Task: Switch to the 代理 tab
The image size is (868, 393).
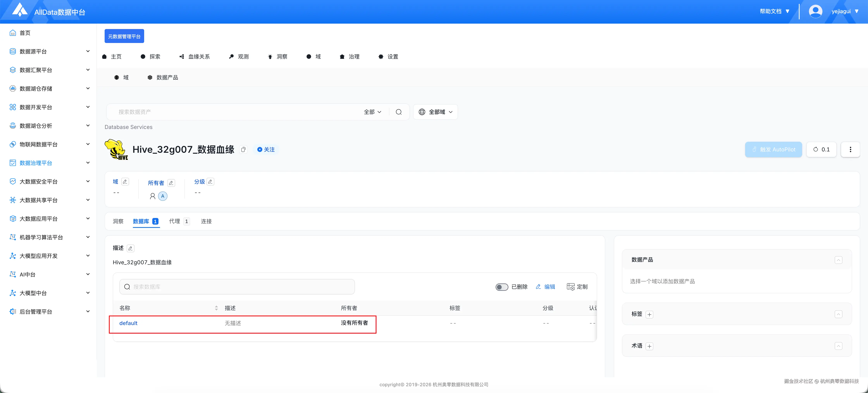Action: click(179, 221)
